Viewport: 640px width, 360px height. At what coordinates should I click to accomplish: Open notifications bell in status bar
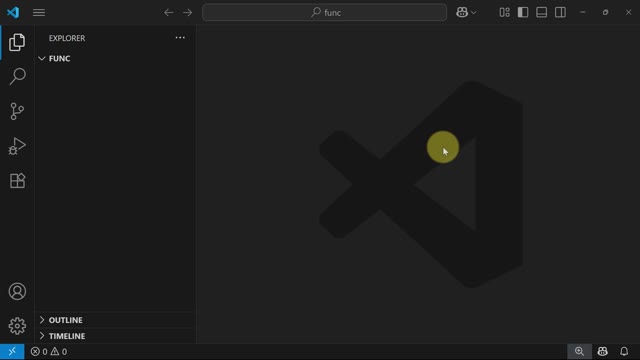click(624, 351)
